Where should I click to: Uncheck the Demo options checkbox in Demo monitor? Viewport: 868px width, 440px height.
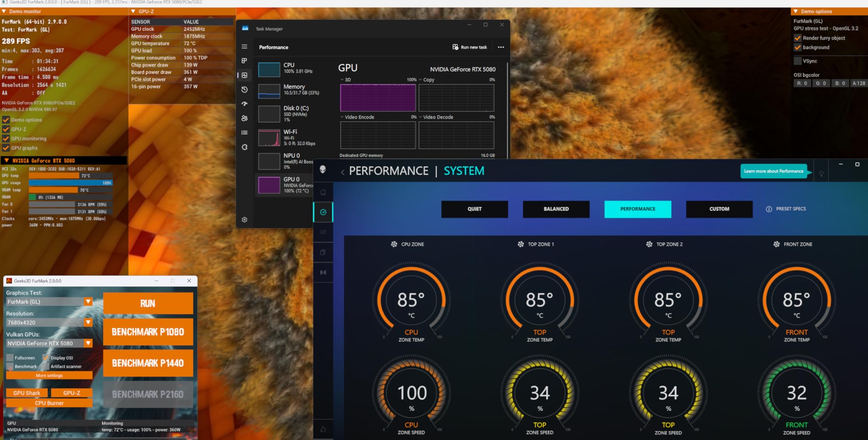coord(6,120)
